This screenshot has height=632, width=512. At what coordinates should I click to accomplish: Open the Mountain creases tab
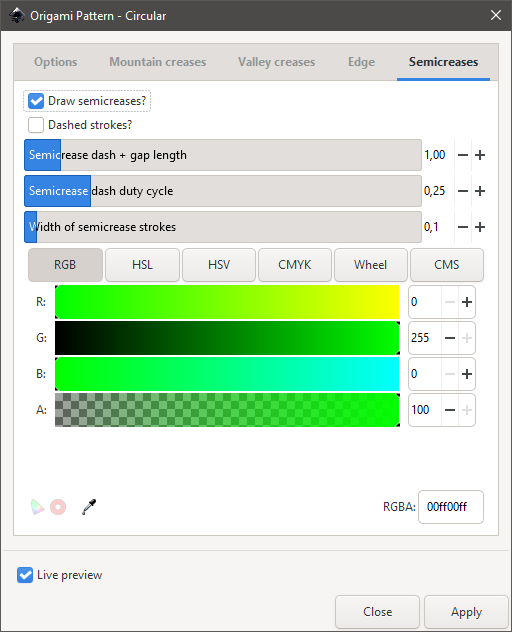click(x=158, y=62)
